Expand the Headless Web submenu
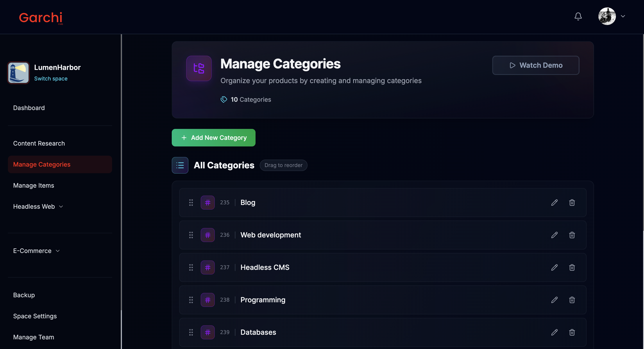This screenshot has width=644, height=349. click(38, 207)
